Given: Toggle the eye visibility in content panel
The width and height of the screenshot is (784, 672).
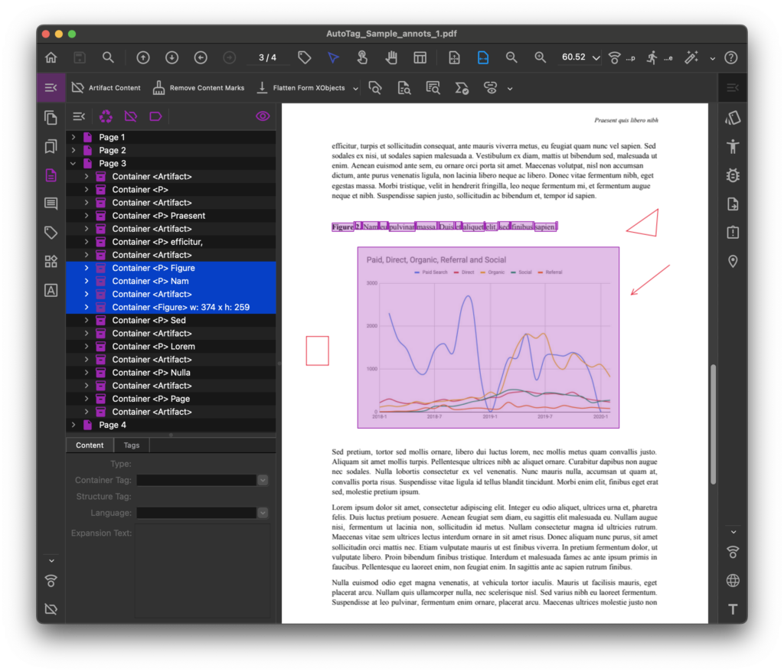Looking at the screenshot, I should 263,116.
